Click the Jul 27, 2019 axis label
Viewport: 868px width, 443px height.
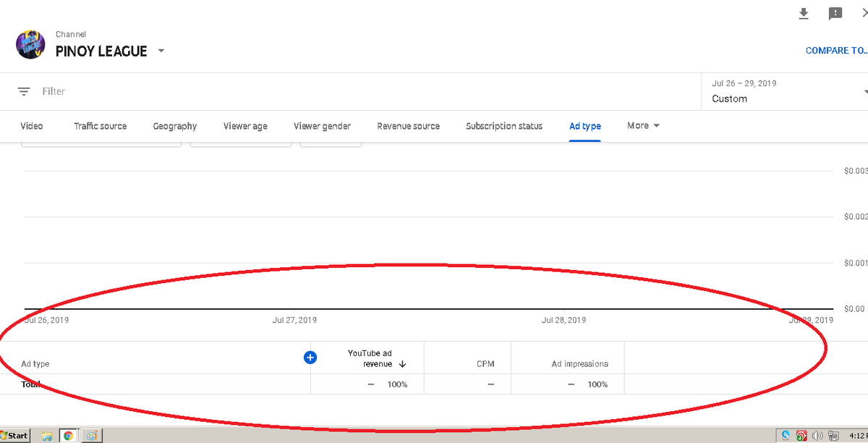pyautogui.click(x=294, y=320)
